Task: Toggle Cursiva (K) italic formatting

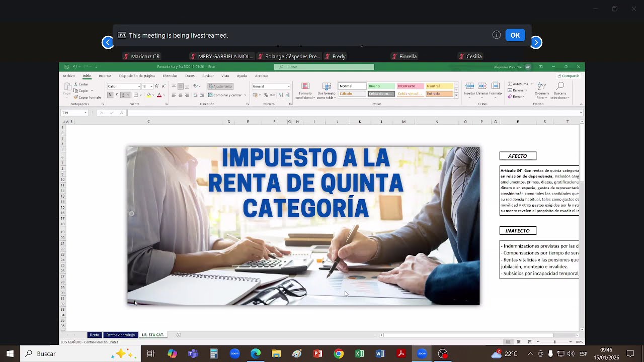Action: 117,95
